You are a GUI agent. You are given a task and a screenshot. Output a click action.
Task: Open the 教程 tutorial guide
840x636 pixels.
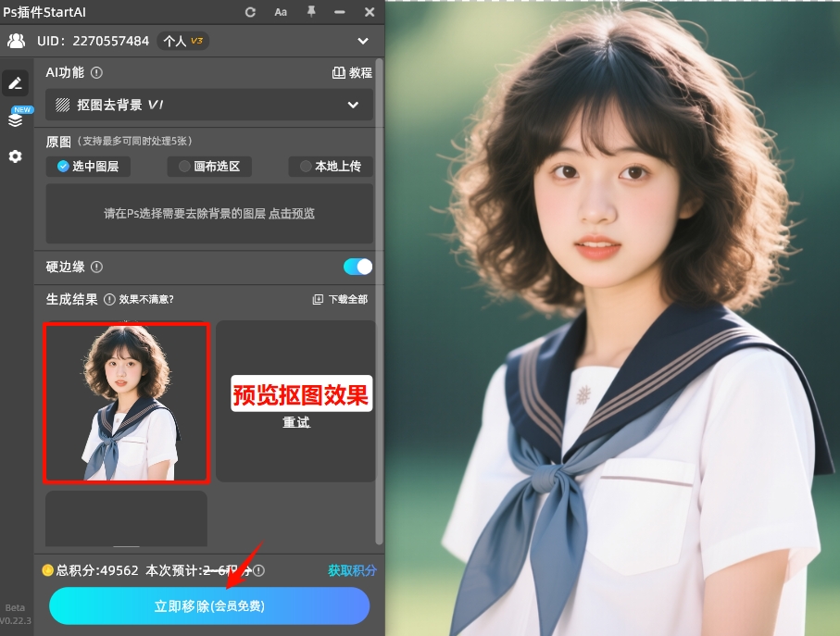[351, 72]
